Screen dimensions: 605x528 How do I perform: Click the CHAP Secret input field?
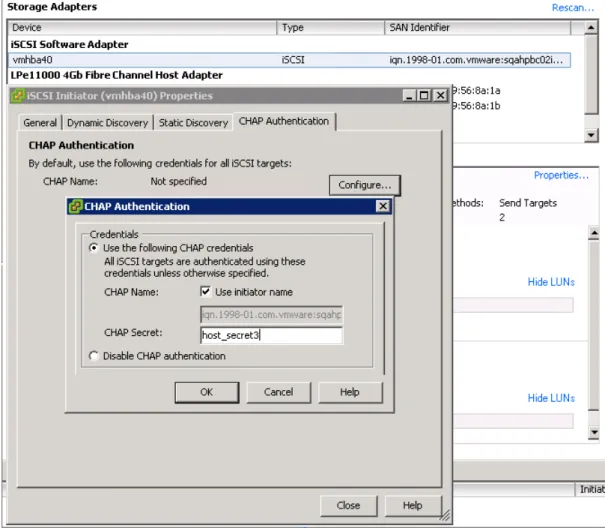[271, 335]
